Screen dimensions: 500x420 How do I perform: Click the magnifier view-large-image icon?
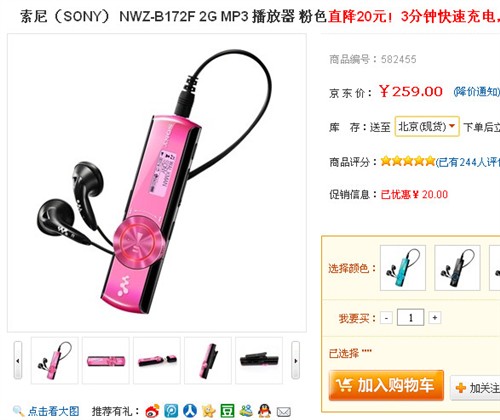click(x=18, y=411)
